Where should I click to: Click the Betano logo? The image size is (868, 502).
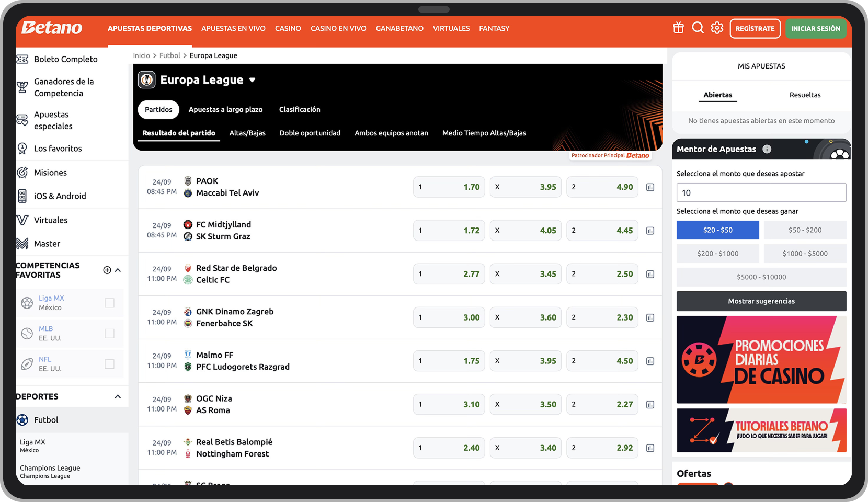tap(52, 28)
